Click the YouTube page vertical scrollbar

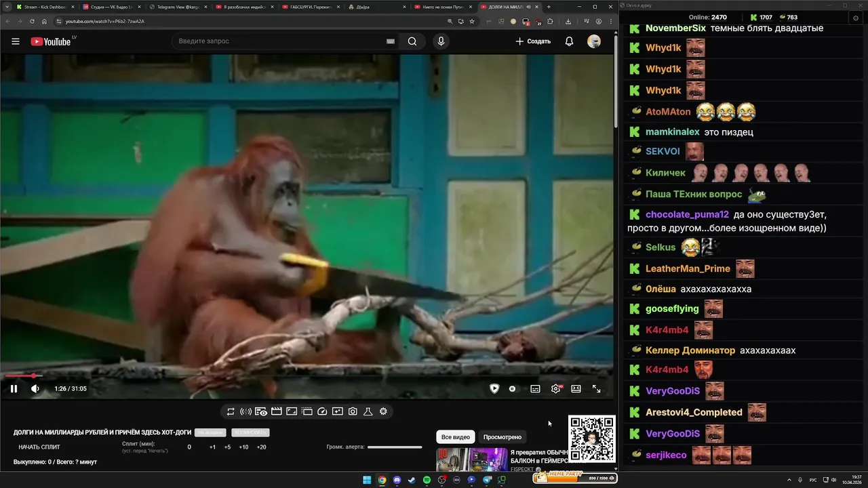616,81
